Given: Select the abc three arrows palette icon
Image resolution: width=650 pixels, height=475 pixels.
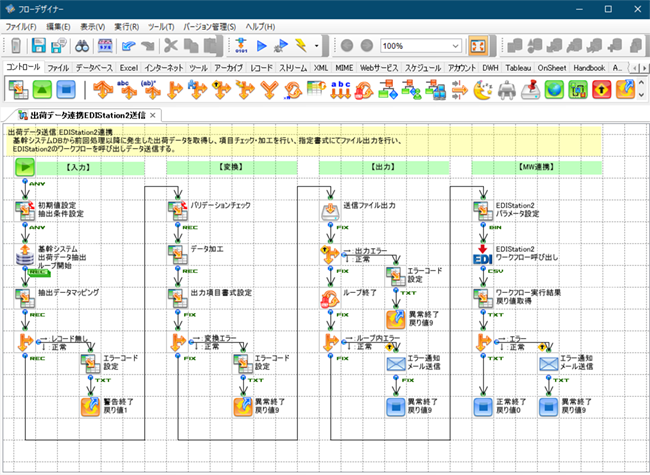Looking at the screenshot, I should [340, 89].
